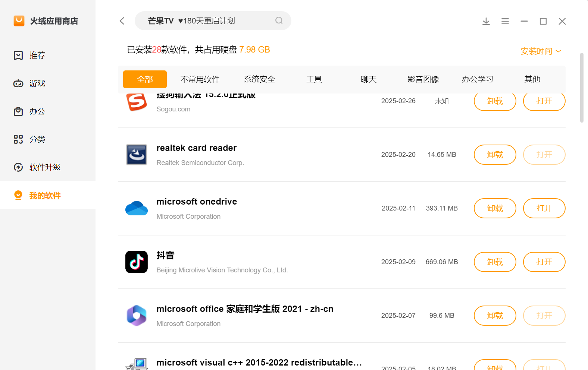Click the 抖音 app icon

coord(137,262)
